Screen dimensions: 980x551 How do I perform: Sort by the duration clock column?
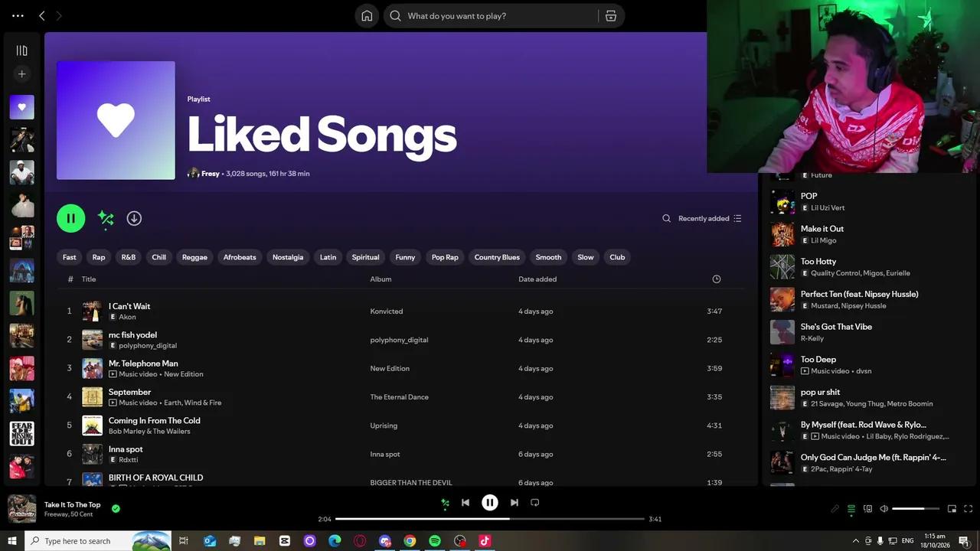point(717,279)
